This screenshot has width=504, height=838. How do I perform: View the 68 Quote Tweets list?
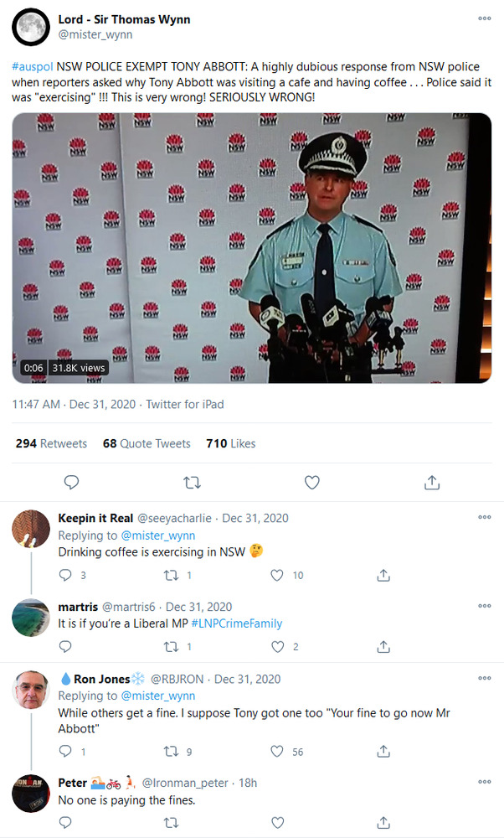[147, 443]
